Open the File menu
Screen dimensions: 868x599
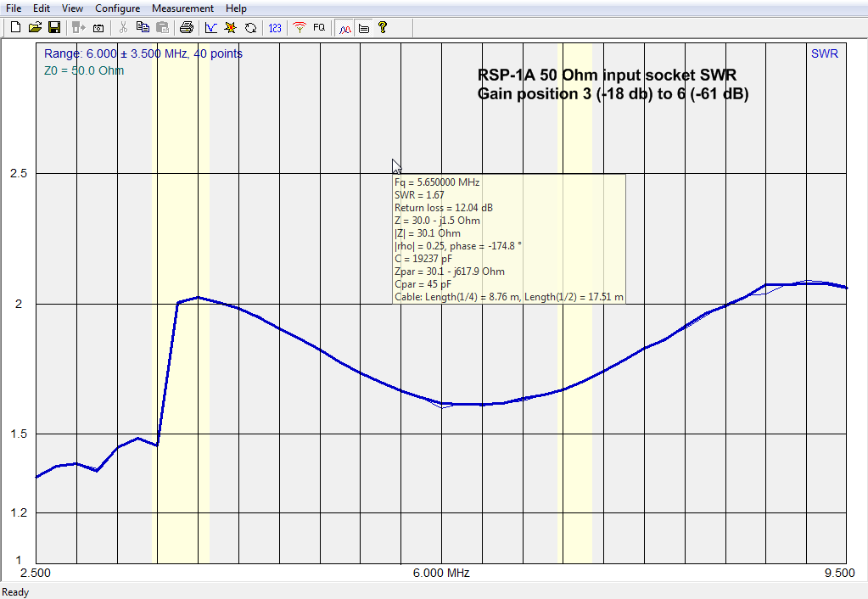coord(14,8)
